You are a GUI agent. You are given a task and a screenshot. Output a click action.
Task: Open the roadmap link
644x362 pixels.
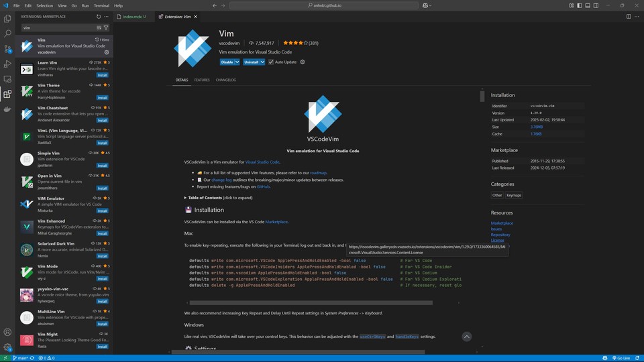(318, 173)
